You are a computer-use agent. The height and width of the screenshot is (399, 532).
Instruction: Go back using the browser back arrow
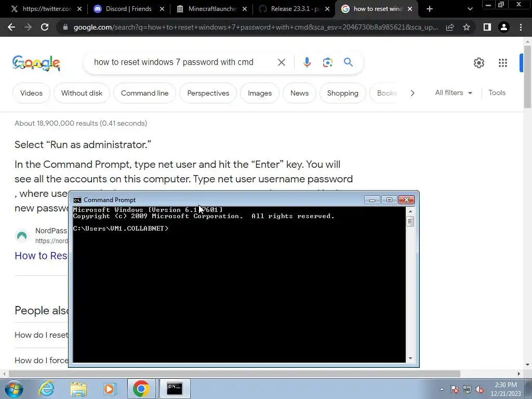pos(11,27)
